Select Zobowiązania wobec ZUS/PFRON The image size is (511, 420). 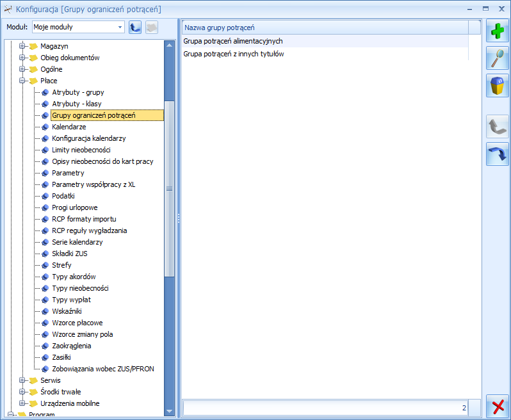click(x=103, y=369)
